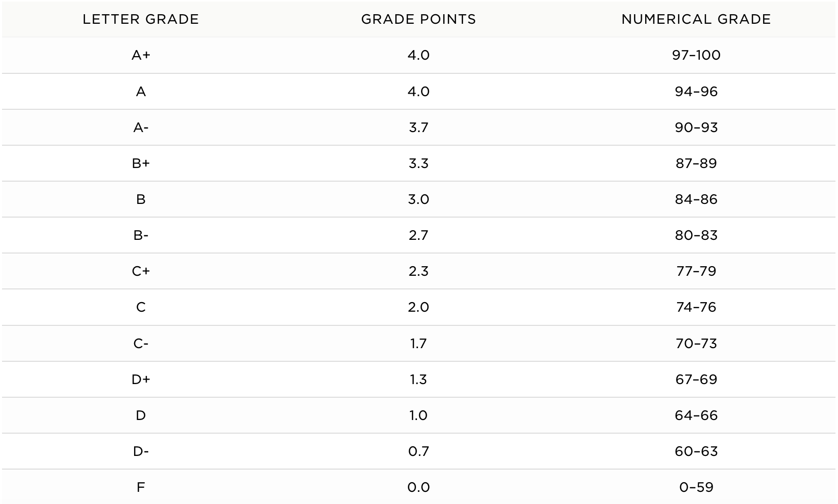Select the A+ letter grade cell
838x504 pixels.
(141, 55)
